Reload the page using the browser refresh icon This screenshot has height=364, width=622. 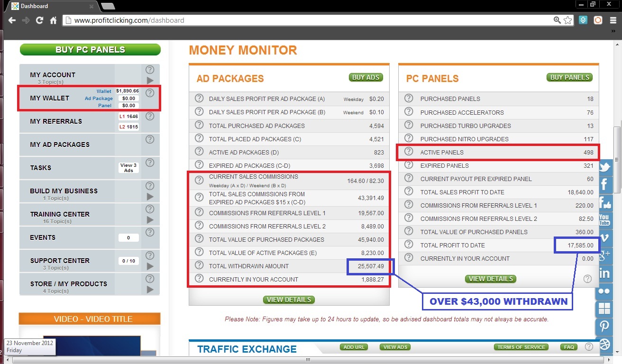[40, 20]
